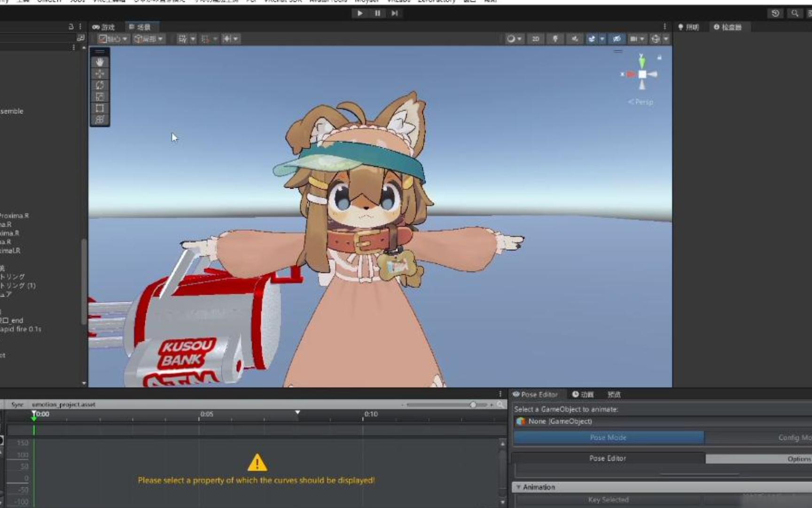
Task: Click hierarchy scrollbar down arrow
Action: [x=84, y=383]
